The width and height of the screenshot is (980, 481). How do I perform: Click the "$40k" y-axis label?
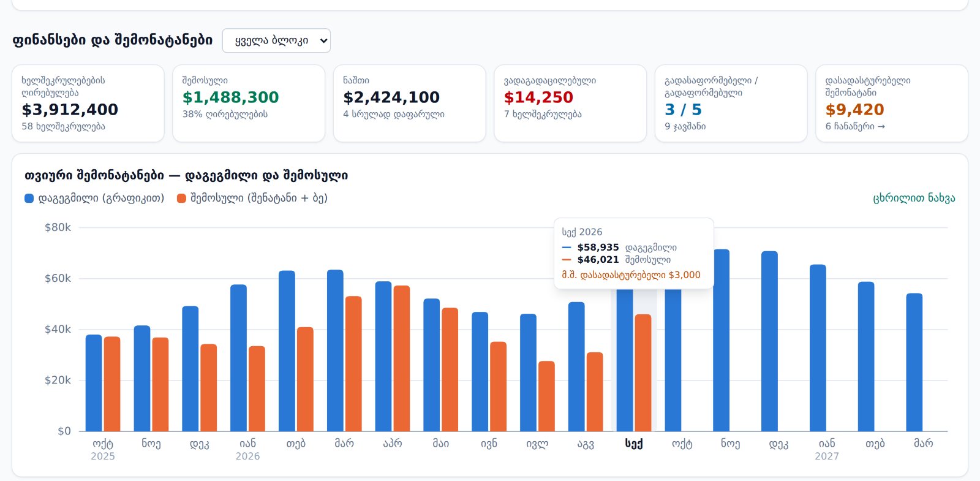(x=58, y=329)
